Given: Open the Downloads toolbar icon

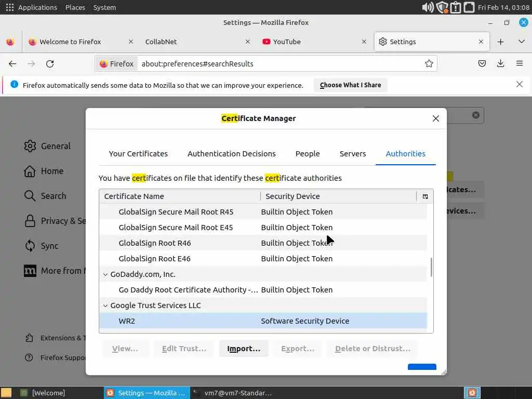Looking at the screenshot, I should tap(500, 63).
